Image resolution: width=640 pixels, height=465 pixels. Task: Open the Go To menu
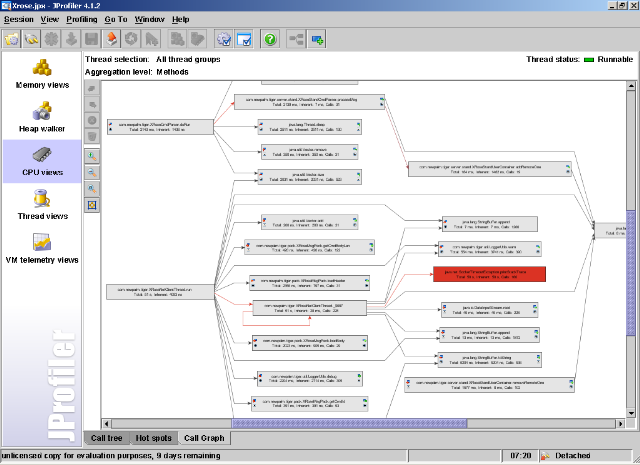(x=116, y=19)
